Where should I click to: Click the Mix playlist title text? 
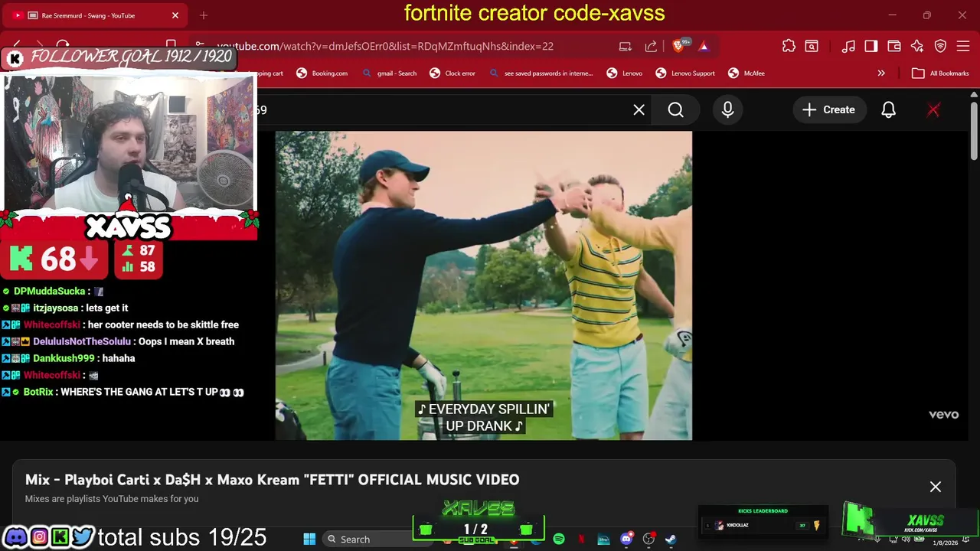click(272, 480)
